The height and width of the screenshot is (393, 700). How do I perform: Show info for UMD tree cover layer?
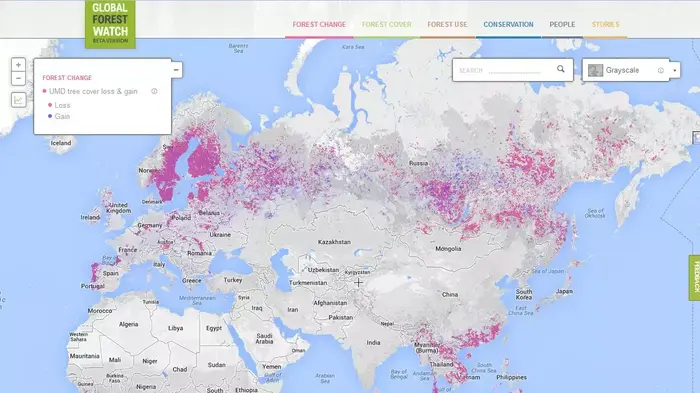tap(154, 91)
